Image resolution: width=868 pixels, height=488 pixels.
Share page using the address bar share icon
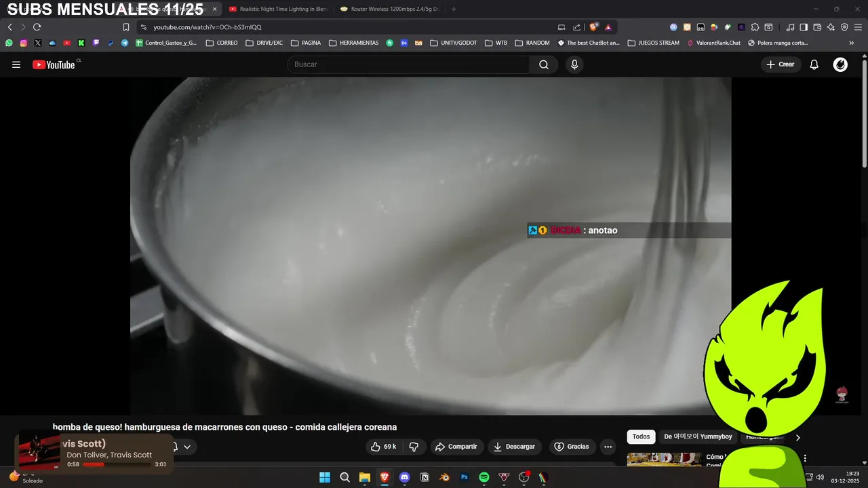point(576,27)
